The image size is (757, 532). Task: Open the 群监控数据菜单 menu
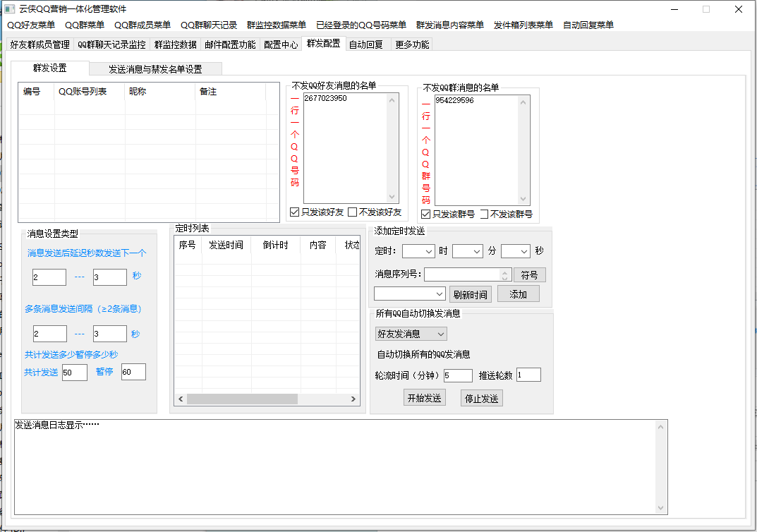click(276, 25)
